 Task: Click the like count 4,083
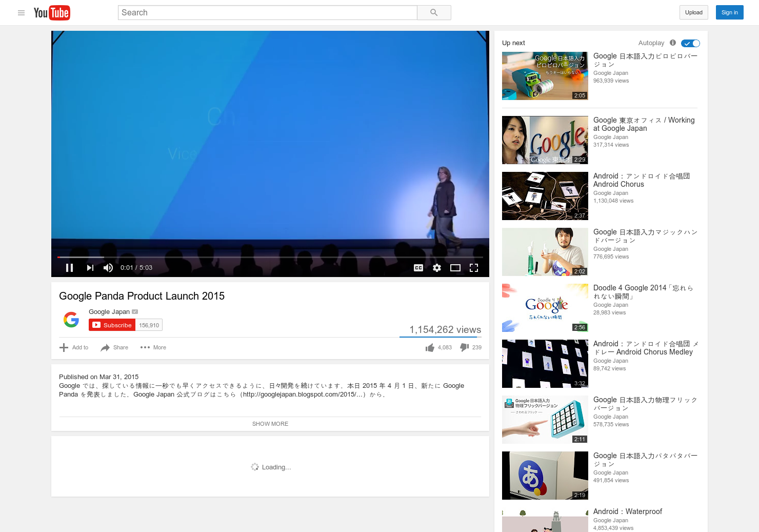pos(445,348)
